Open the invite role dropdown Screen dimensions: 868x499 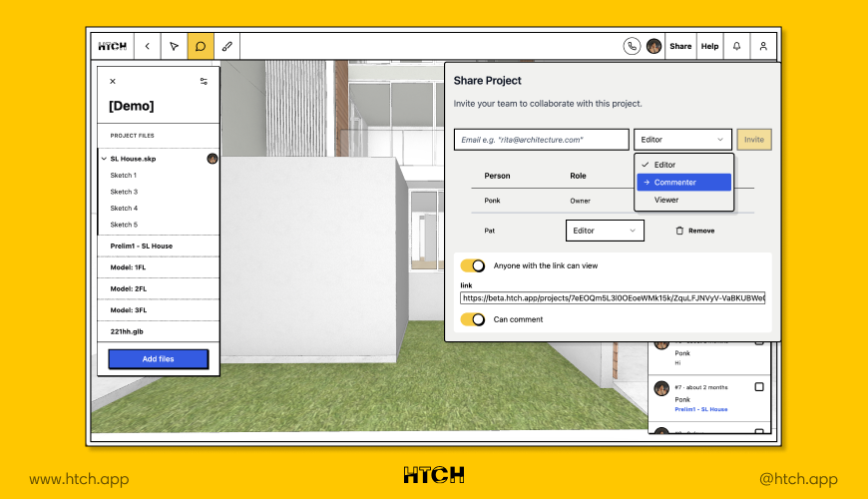pyautogui.click(x=682, y=140)
